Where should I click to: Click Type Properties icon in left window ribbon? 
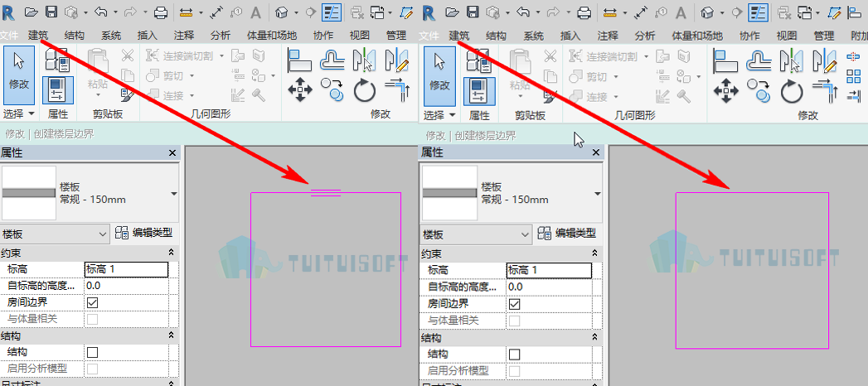[x=57, y=60]
